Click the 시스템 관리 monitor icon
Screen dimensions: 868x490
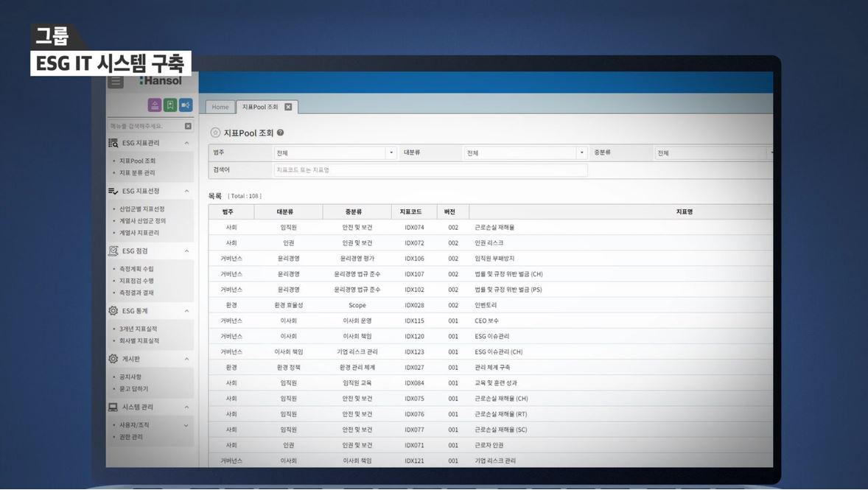coord(113,407)
